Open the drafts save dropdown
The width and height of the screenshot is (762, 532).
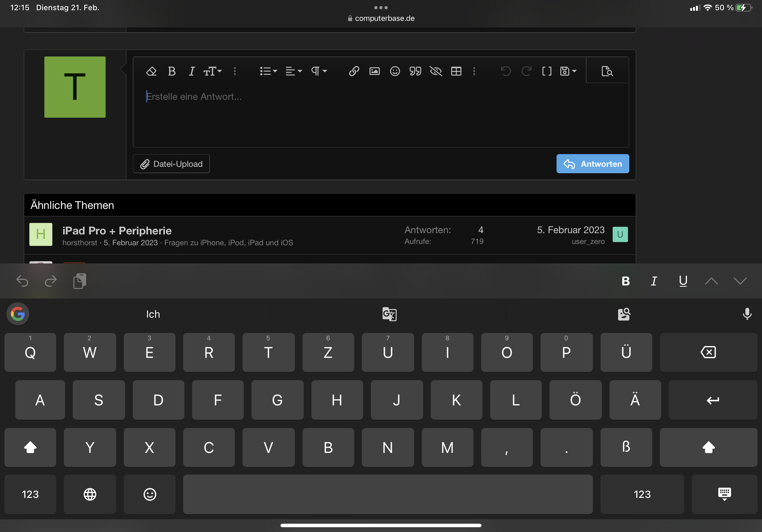click(x=568, y=71)
